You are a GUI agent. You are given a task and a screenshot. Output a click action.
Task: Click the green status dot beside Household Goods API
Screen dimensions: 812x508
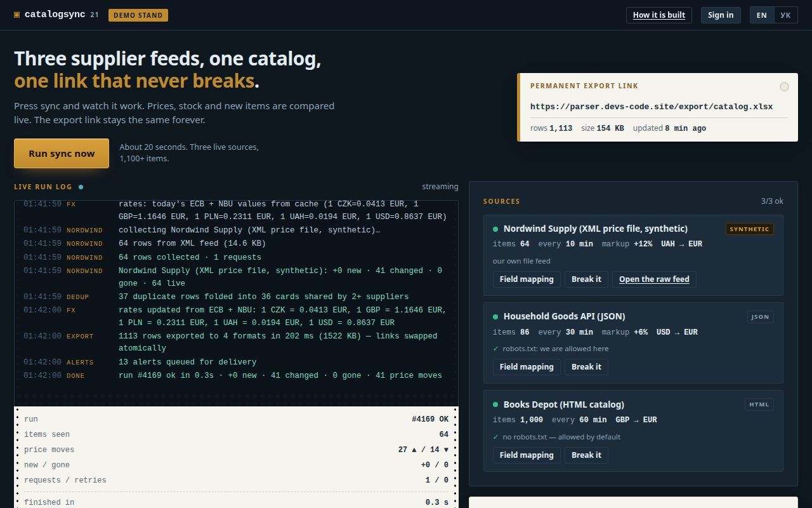495,316
